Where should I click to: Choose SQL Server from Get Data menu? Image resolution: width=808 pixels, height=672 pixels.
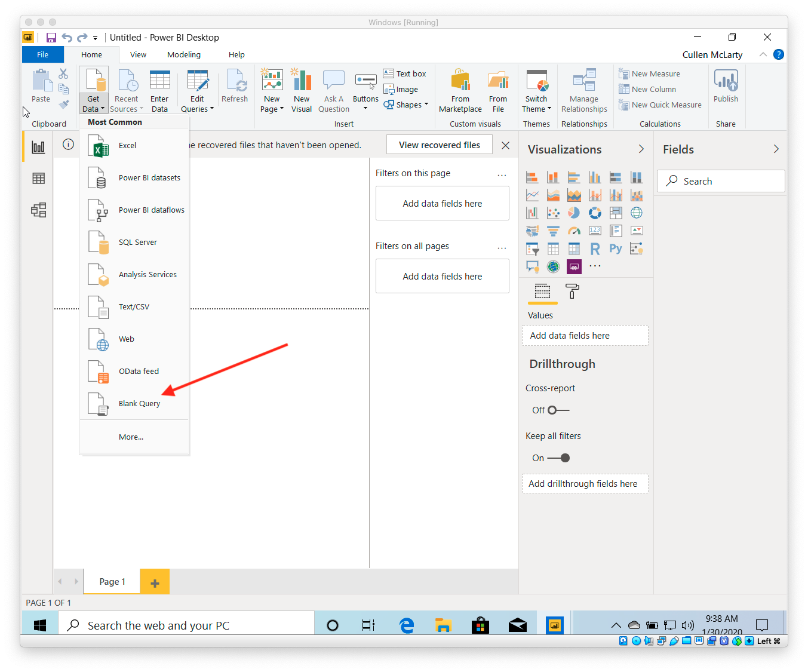click(x=134, y=243)
